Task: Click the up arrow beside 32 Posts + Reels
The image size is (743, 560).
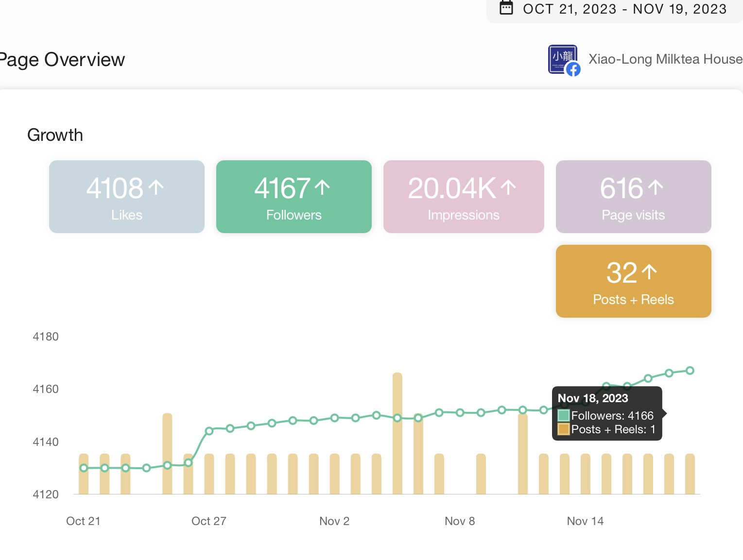Action: 649,272
